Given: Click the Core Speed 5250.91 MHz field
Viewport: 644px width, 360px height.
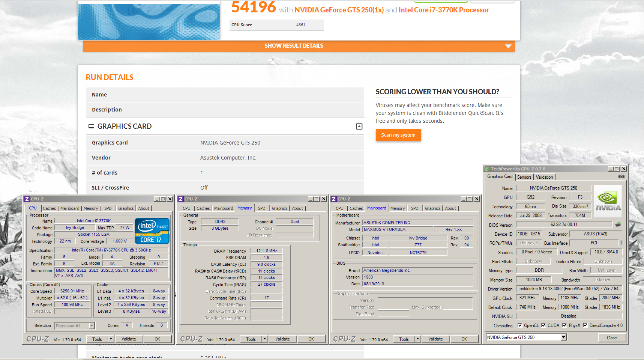Looking at the screenshot, I should pyautogui.click(x=72, y=291).
